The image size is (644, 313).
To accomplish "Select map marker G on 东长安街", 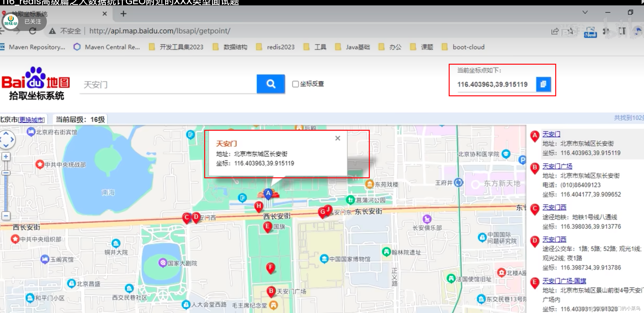I will coord(322,212).
